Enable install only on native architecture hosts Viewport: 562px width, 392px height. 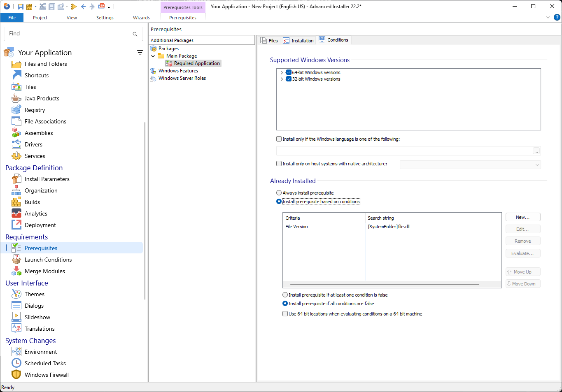[x=279, y=164]
